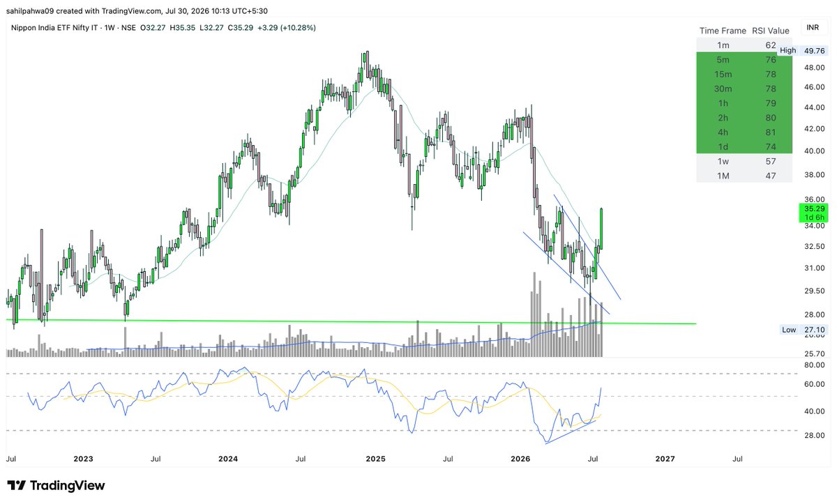Click the 2023 label on time axis
This screenshot has height=504, width=837.
83,459
